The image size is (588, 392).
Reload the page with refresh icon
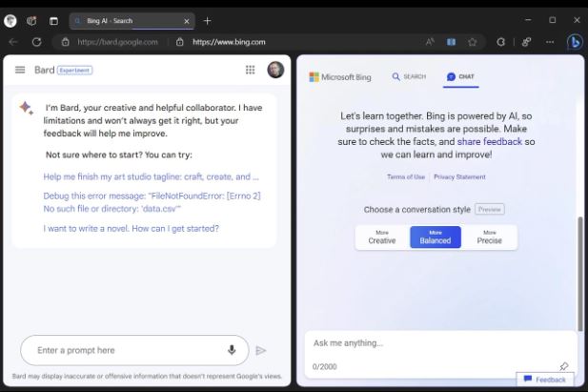click(x=36, y=42)
